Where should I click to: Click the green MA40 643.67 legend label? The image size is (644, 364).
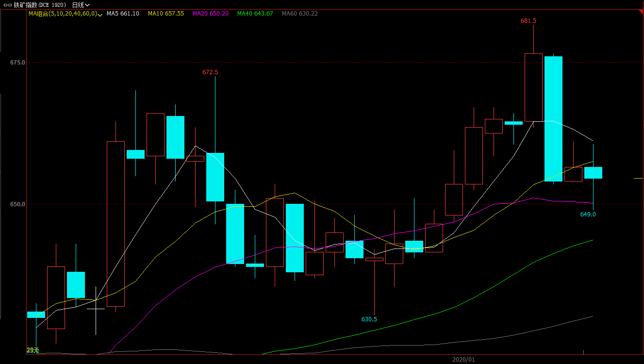point(255,14)
